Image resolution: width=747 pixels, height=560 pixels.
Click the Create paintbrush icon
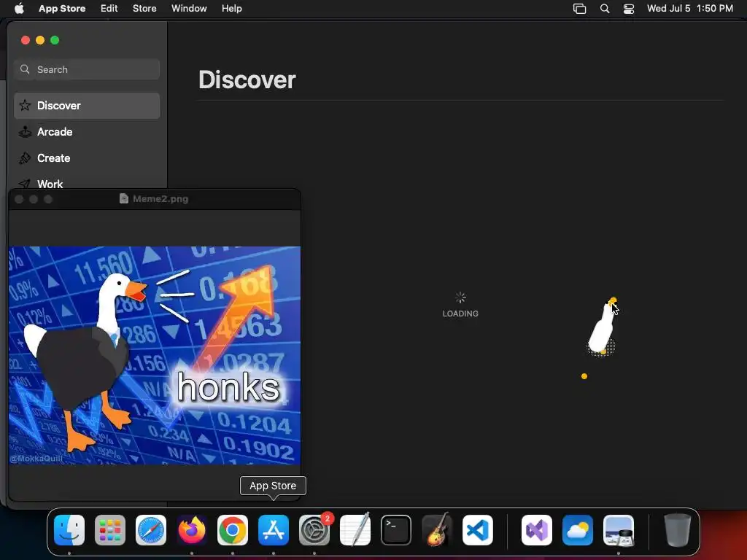(25, 158)
